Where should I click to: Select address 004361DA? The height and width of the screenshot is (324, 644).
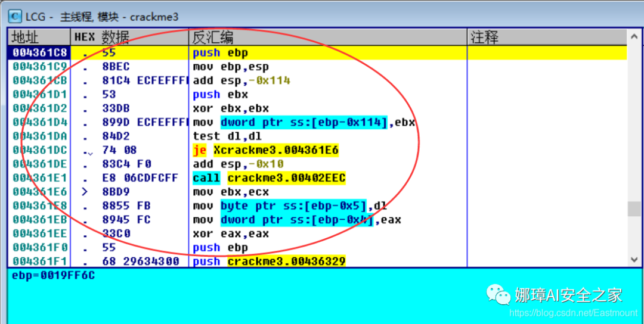39,136
